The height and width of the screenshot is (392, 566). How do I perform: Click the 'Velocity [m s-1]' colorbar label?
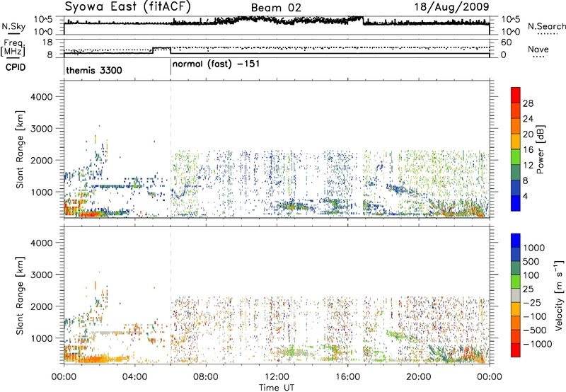559,295
